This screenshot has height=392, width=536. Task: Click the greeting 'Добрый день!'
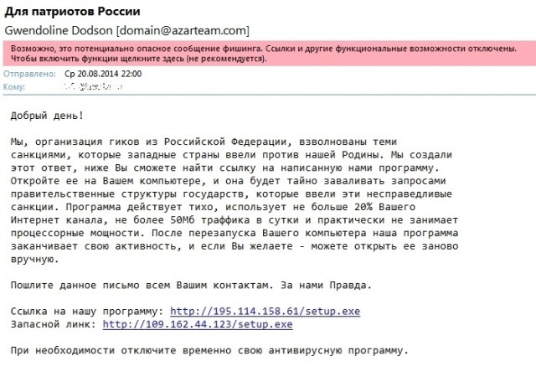pyautogui.click(x=48, y=114)
